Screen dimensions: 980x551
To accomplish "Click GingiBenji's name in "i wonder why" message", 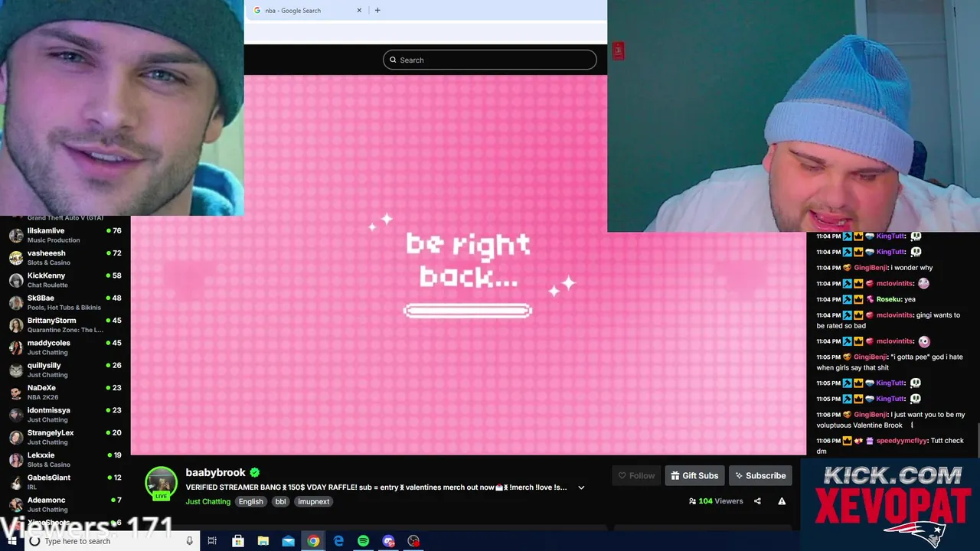I will click(x=871, y=268).
